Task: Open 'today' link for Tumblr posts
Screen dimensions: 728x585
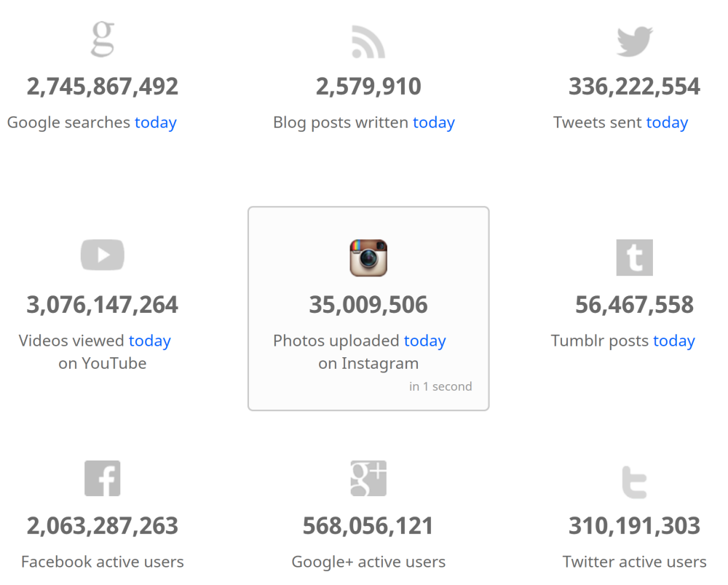Action: pos(674,341)
